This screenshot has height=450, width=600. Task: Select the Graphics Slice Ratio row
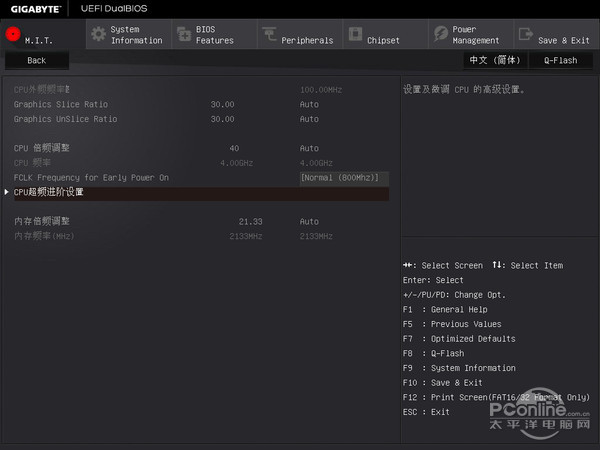[x=201, y=104]
